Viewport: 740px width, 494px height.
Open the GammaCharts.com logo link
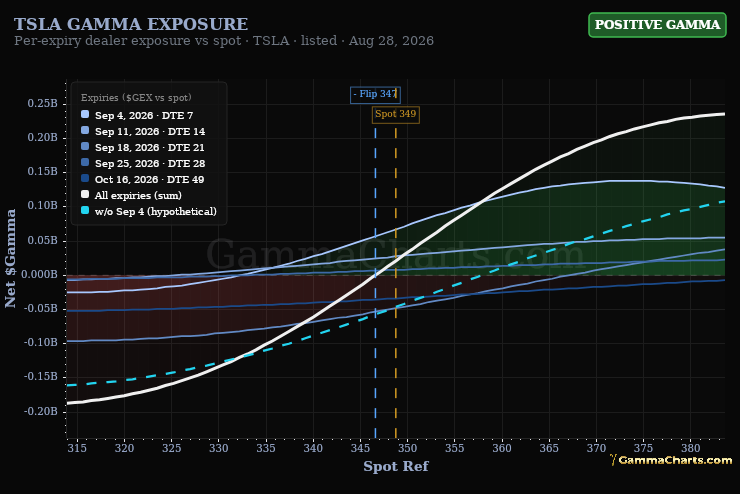[671, 460]
